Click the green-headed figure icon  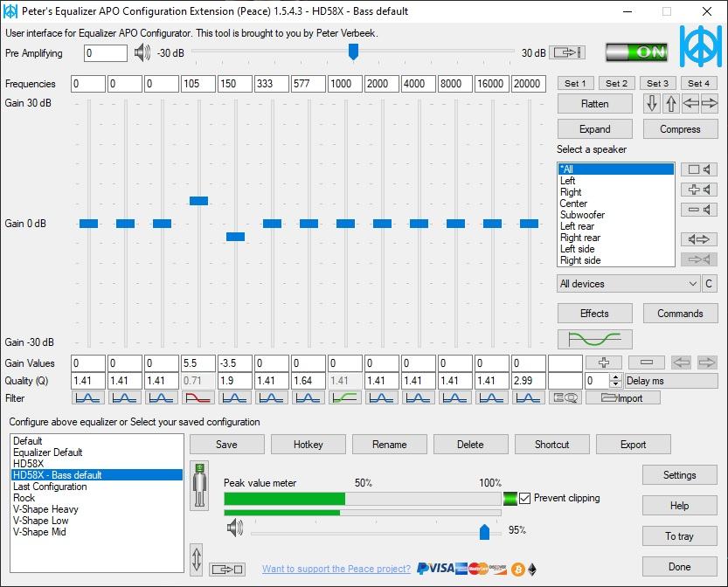tap(199, 486)
